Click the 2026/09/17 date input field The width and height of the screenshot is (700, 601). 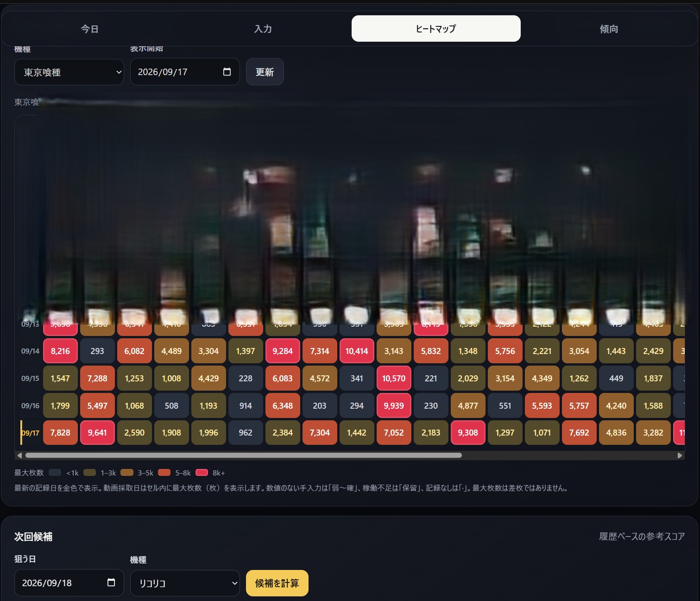point(185,72)
